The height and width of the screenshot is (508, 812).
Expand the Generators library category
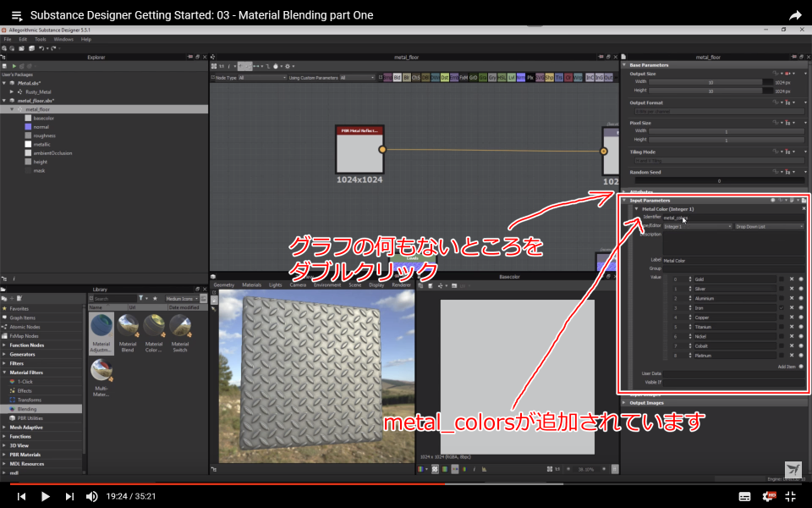(x=4, y=355)
